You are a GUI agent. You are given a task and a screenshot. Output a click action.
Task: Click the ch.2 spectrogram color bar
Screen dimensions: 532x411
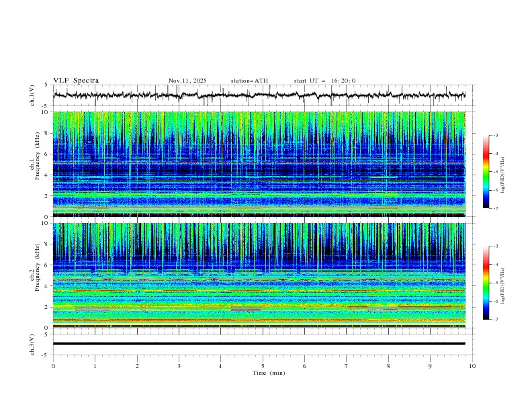click(486, 283)
